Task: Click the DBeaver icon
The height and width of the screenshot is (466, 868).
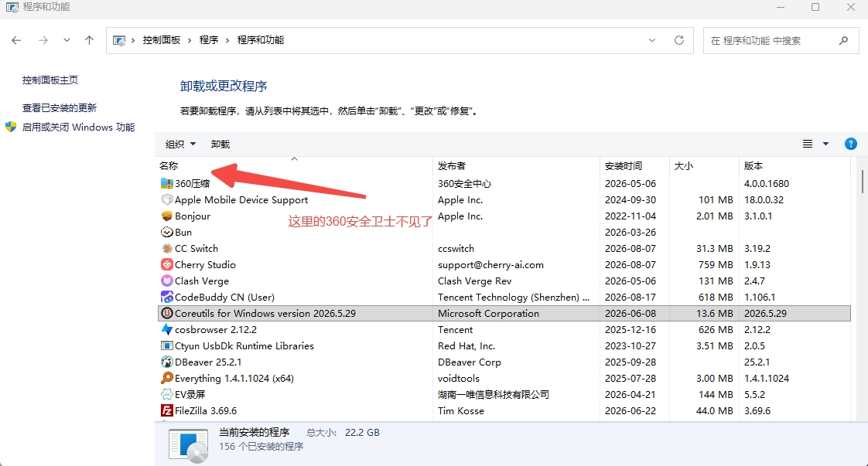Action: 166,362
